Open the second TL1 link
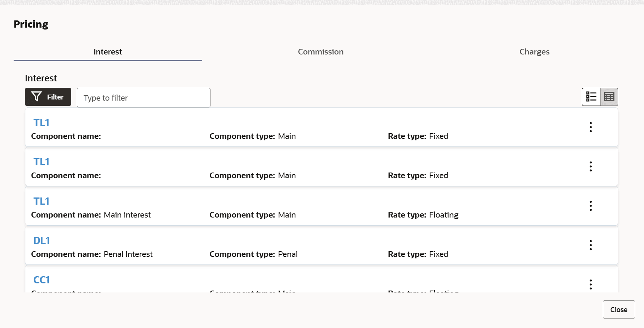The width and height of the screenshot is (644, 328). pyautogui.click(x=41, y=162)
